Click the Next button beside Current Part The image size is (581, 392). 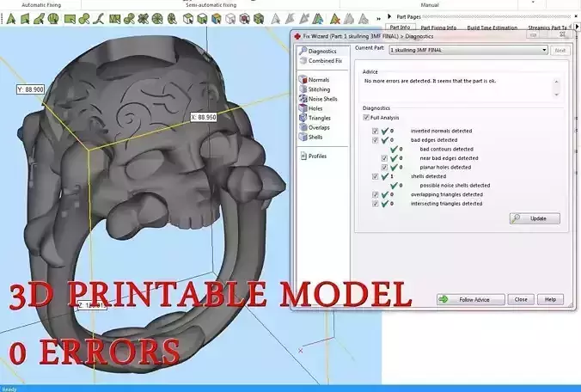[560, 50]
